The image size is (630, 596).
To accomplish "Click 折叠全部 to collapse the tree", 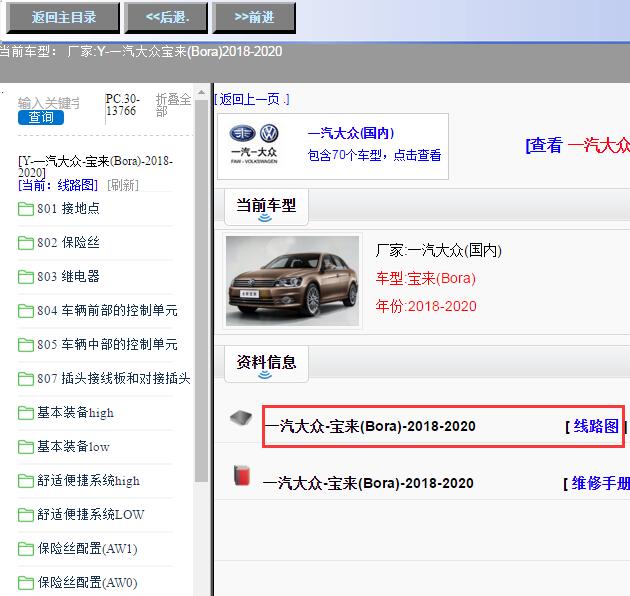I will click(x=173, y=105).
